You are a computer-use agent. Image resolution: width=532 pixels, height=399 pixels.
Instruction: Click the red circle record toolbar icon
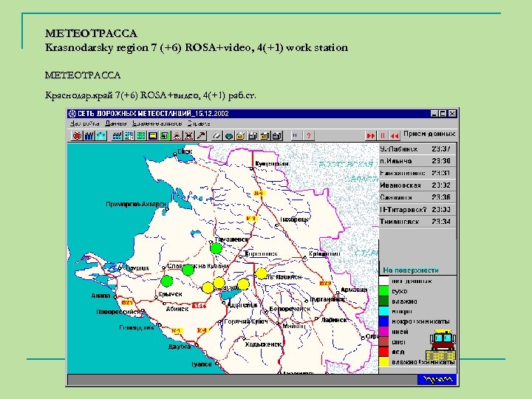pos(78,136)
